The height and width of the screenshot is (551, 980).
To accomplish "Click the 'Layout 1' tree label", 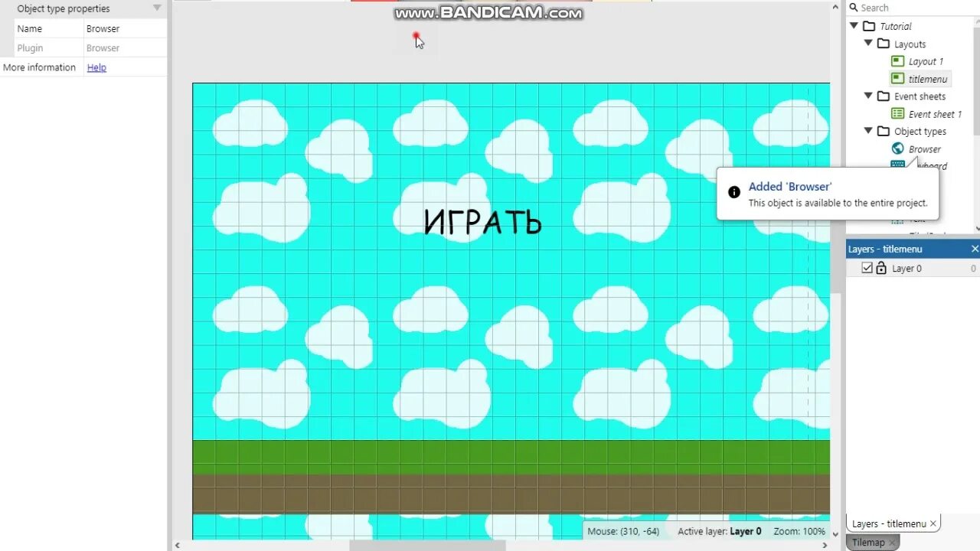I will tap(926, 61).
